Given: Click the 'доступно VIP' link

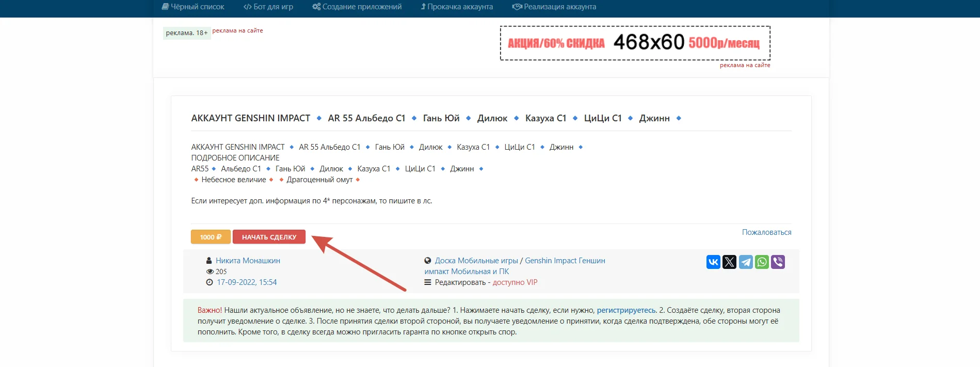Looking at the screenshot, I should tap(515, 282).
